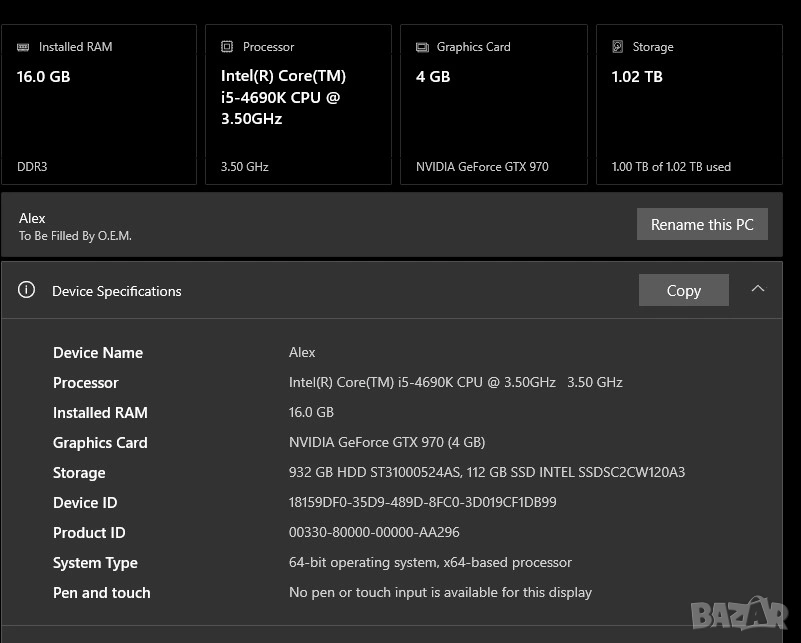The width and height of the screenshot is (801, 643).
Task: Click the Device Name value Alex
Action: pyautogui.click(x=302, y=352)
